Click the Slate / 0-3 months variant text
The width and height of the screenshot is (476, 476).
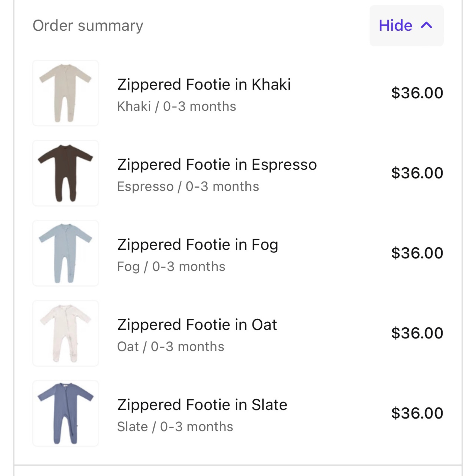175,427
